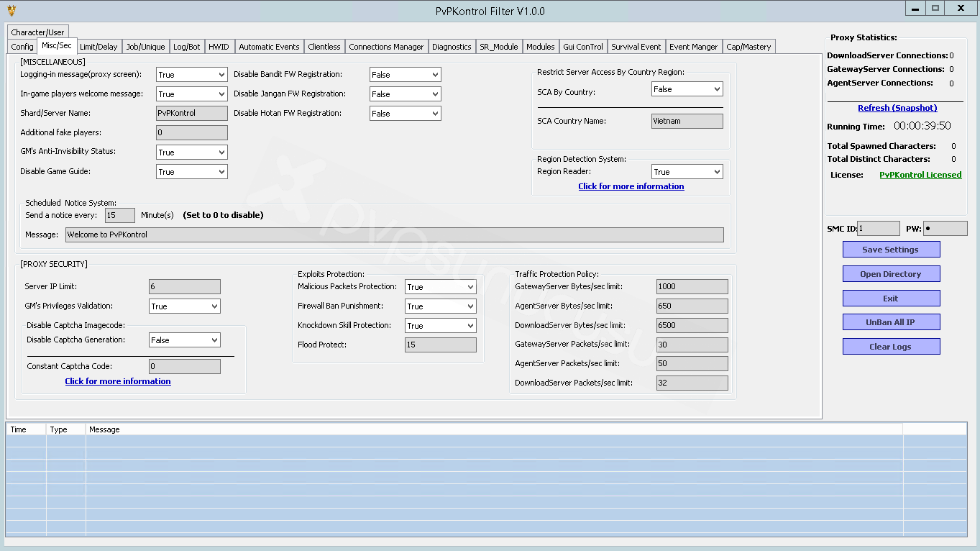Open Knockdown Skill Protection dropdown
The width and height of the screenshot is (980, 551).
click(440, 326)
